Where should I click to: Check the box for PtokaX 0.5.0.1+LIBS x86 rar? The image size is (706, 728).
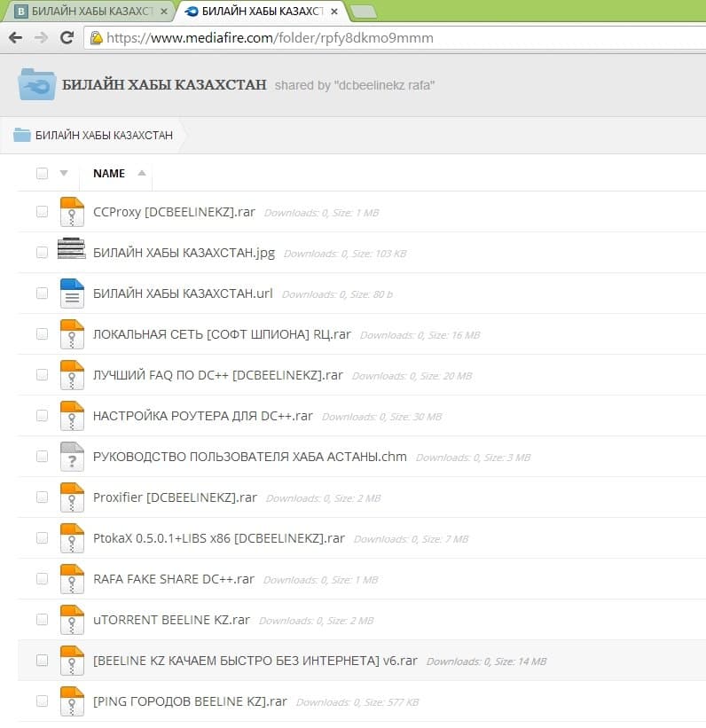tap(42, 538)
